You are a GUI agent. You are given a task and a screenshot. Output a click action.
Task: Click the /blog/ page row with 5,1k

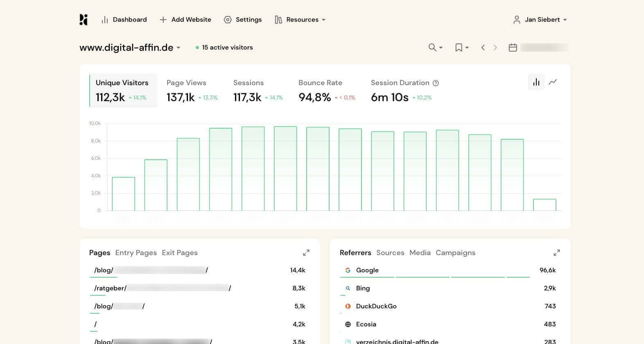(x=199, y=306)
